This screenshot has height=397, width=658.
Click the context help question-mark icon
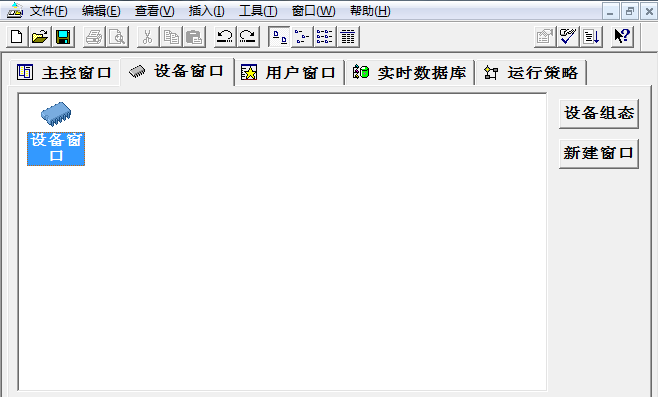pyautogui.click(x=622, y=37)
